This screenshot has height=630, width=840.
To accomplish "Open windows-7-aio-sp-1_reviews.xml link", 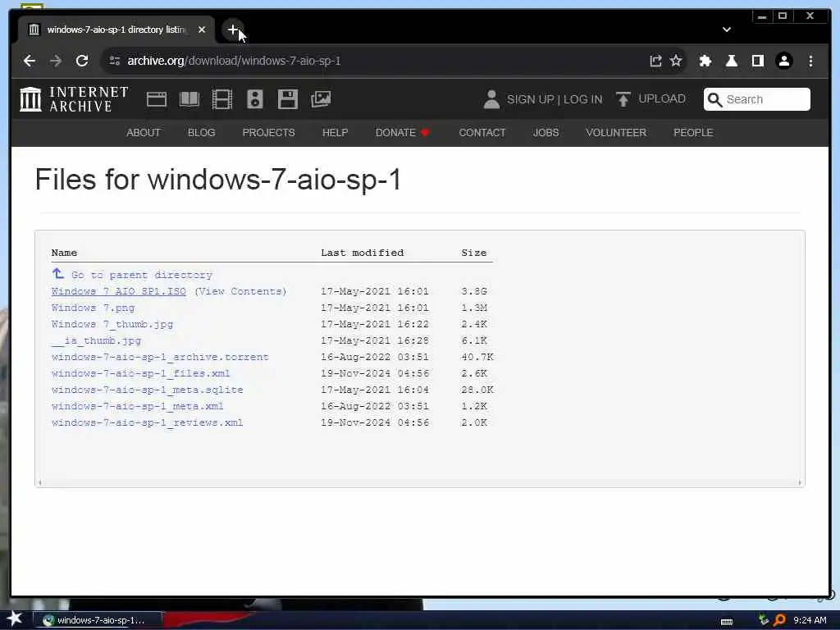I will [148, 422].
